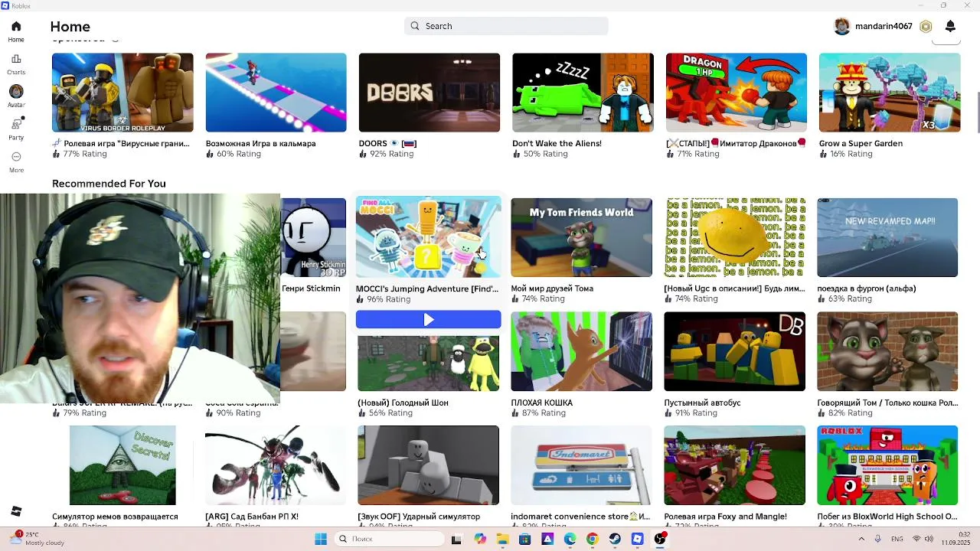Image resolution: width=980 pixels, height=551 pixels.
Task: Click the Recommended For You heading
Action: (109, 184)
